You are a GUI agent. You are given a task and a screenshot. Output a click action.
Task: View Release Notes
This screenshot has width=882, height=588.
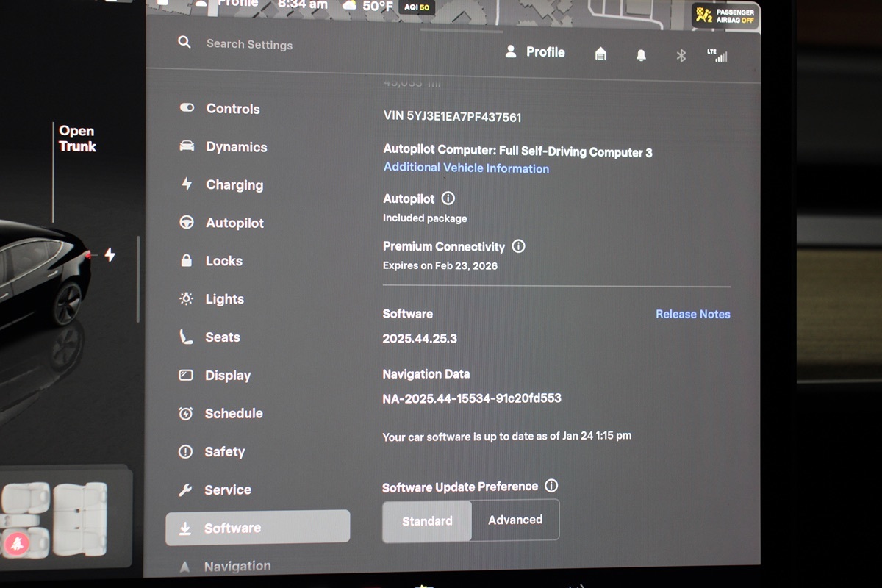692,314
